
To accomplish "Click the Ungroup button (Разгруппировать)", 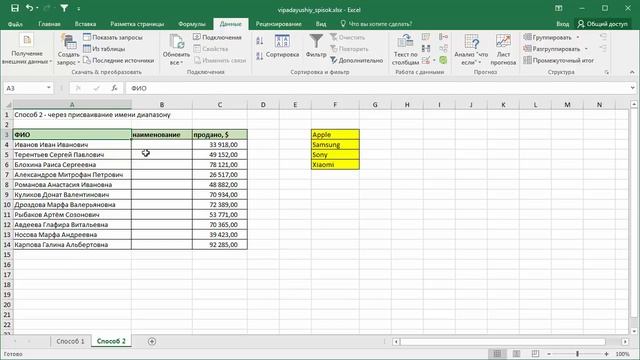I will [552, 49].
